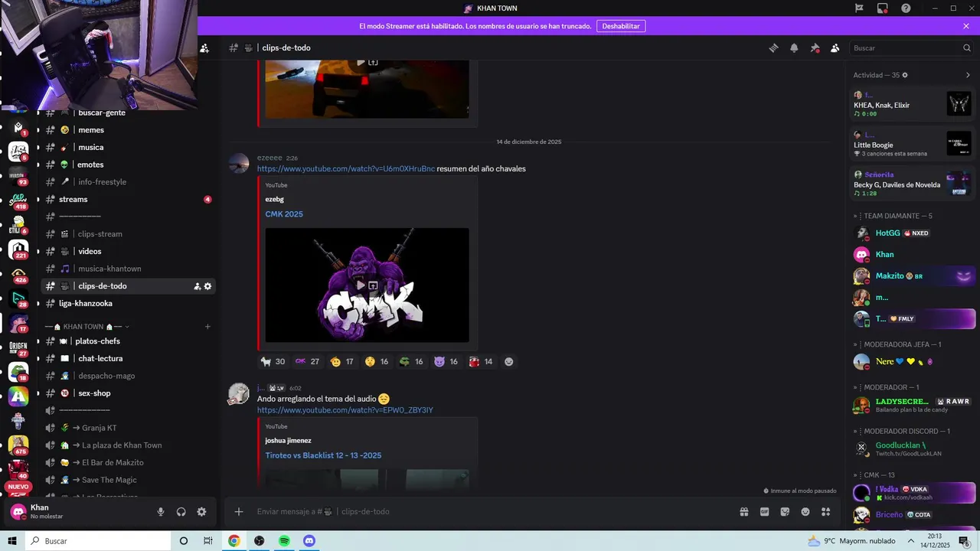The image size is (980, 551).
Task: Expand the Actividad panel chevron
Action: tap(968, 75)
